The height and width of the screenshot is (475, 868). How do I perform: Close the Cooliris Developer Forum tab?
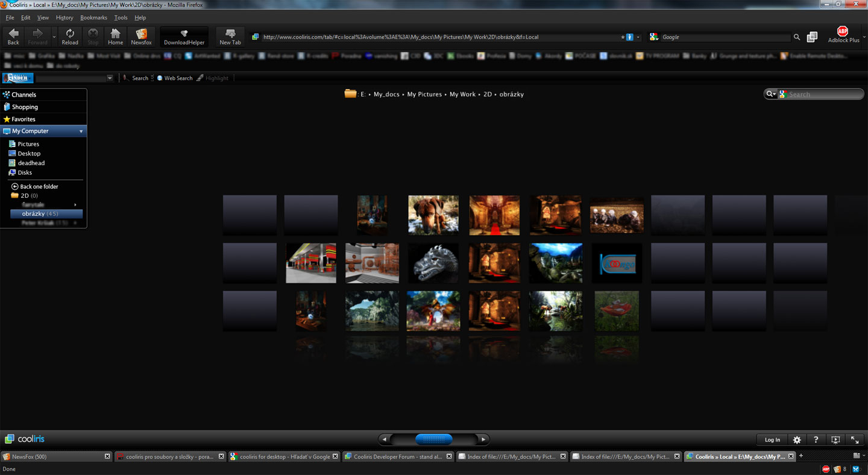(x=449, y=456)
